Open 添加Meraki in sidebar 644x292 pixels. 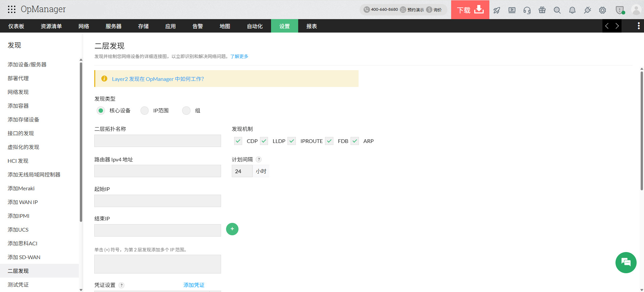pyautogui.click(x=21, y=188)
